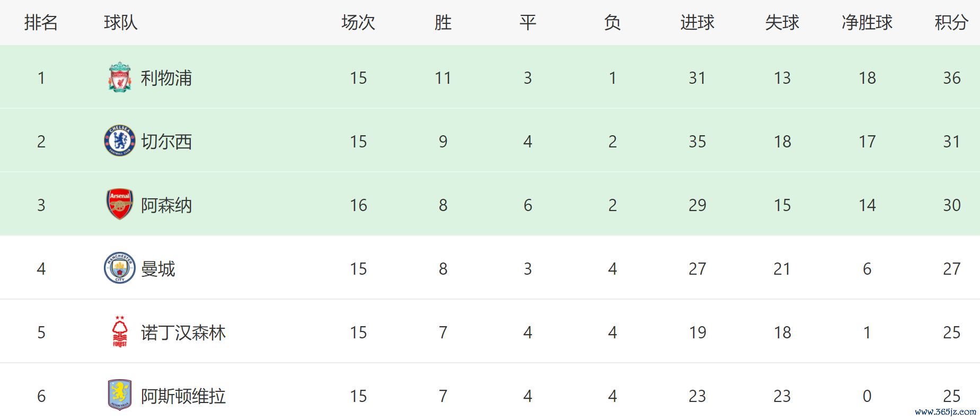
Task: Click the Arsenal crest icon
Action: click(120, 204)
